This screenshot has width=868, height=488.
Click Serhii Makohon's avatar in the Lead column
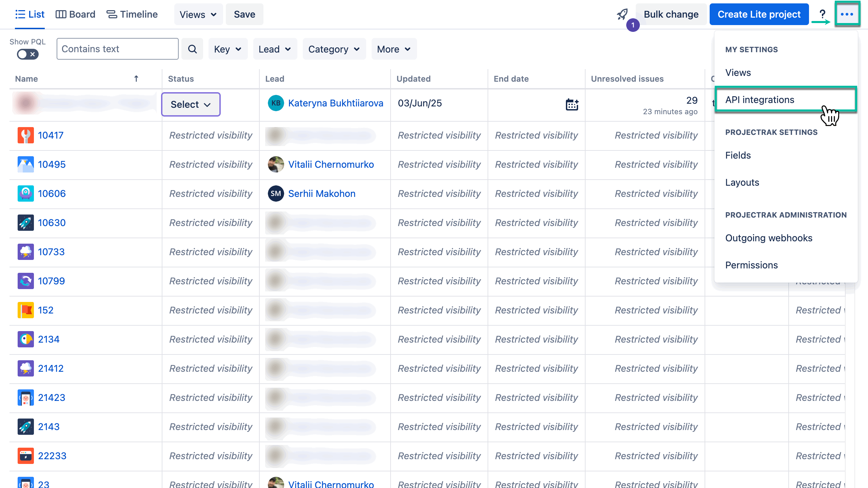(x=276, y=194)
